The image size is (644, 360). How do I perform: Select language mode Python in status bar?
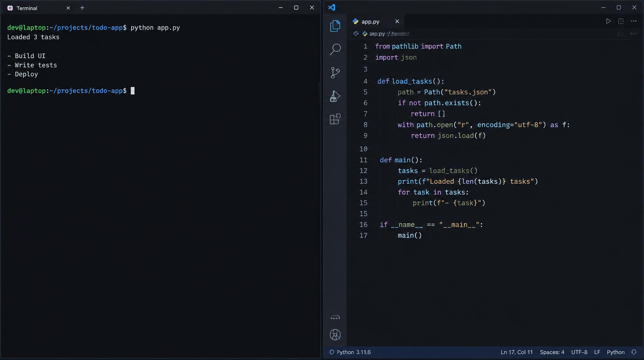pyautogui.click(x=615, y=352)
